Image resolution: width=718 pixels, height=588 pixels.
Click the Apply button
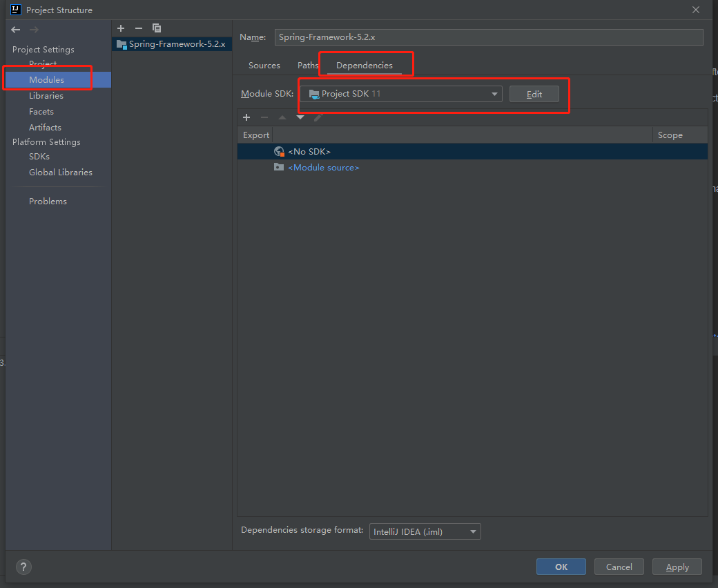(677, 567)
